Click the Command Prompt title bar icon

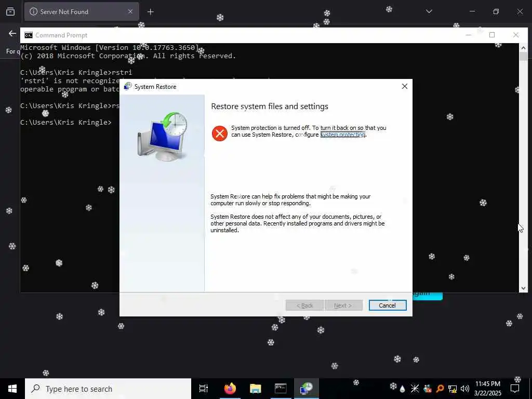[x=29, y=35]
